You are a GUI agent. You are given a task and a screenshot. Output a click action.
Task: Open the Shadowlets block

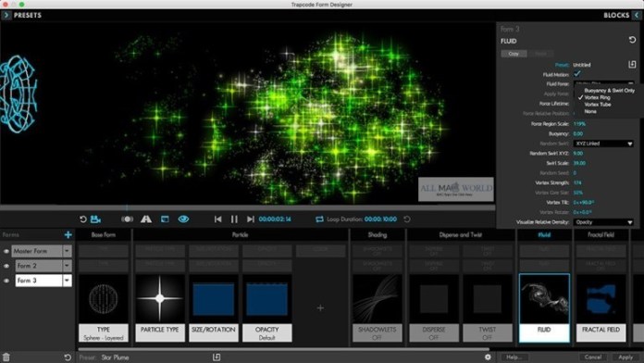377,308
